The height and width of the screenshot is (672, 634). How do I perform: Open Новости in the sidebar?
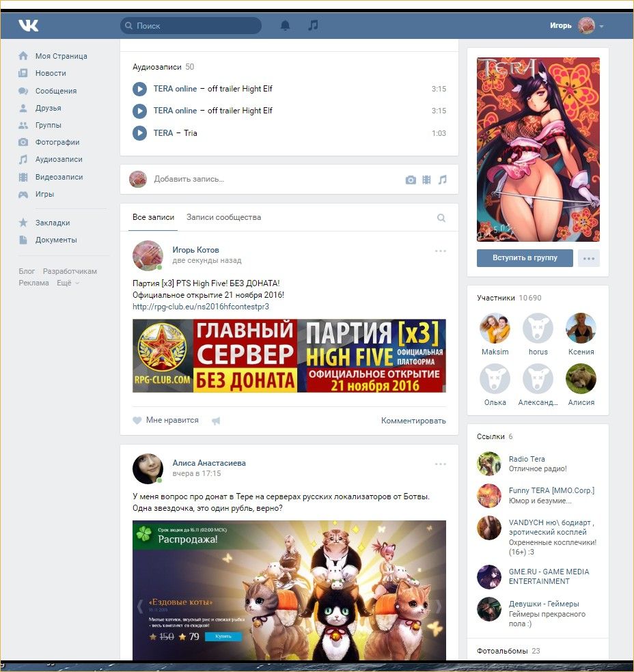(x=51, y=73)
